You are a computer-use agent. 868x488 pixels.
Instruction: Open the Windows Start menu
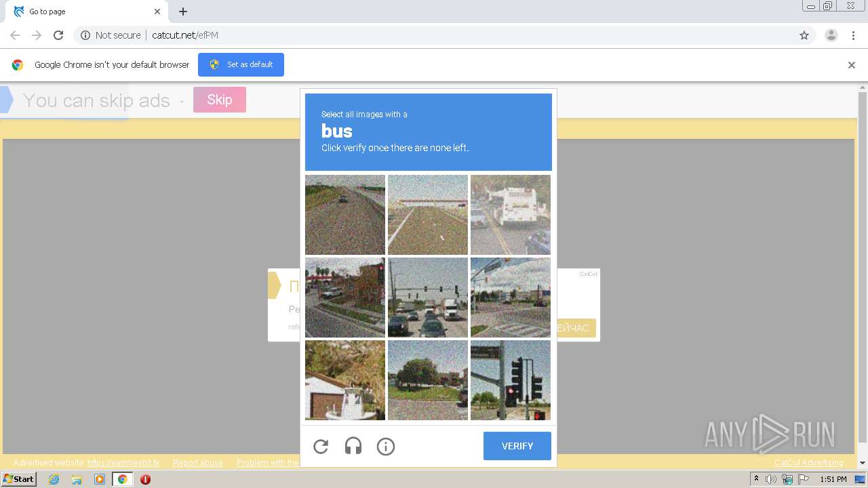coord(18,479)
